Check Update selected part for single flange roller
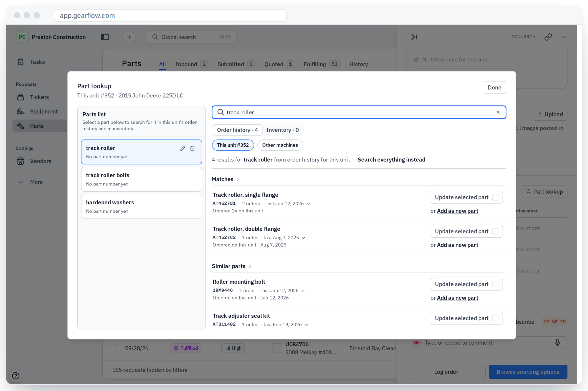This screenshot has width=588, height=391. 495,197
